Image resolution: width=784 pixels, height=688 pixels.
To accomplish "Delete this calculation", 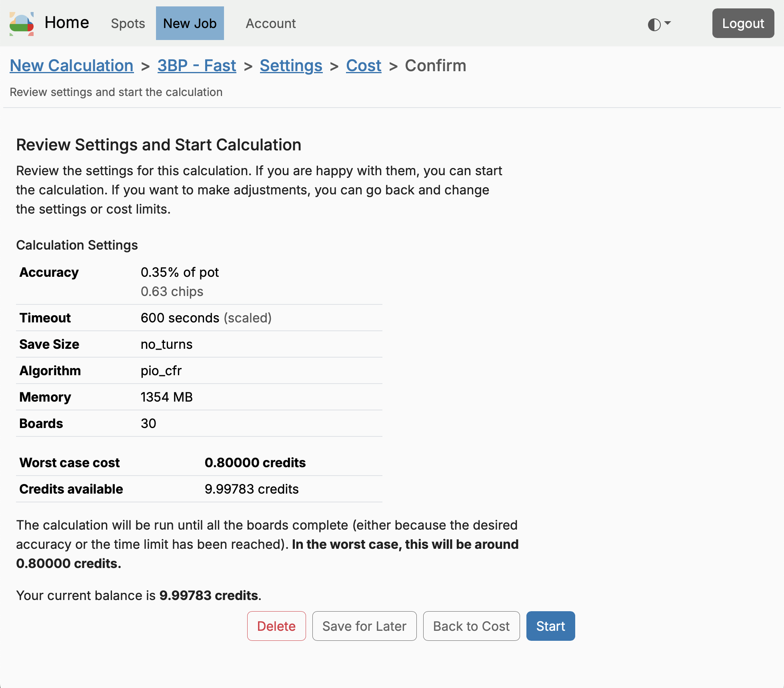I will pyautogui.click(x=276, y=626).
